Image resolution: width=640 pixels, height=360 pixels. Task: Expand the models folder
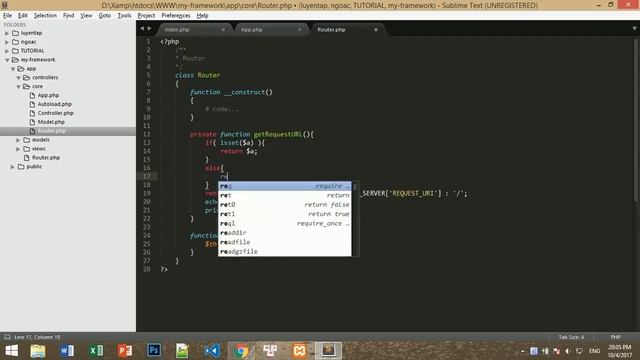click(18, 140)
